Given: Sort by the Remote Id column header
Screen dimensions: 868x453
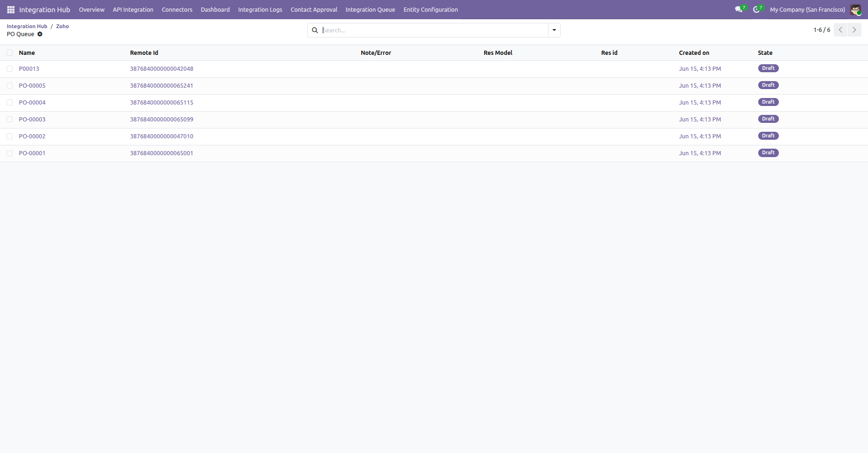Looking at the screenshot, I should pyautogui.click(x=144, y=53).
